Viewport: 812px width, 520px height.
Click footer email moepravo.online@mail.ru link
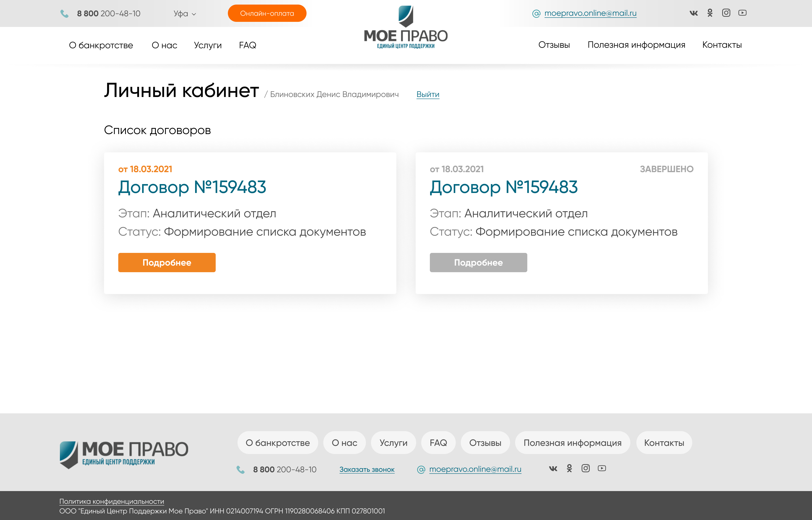pos(475,469)
